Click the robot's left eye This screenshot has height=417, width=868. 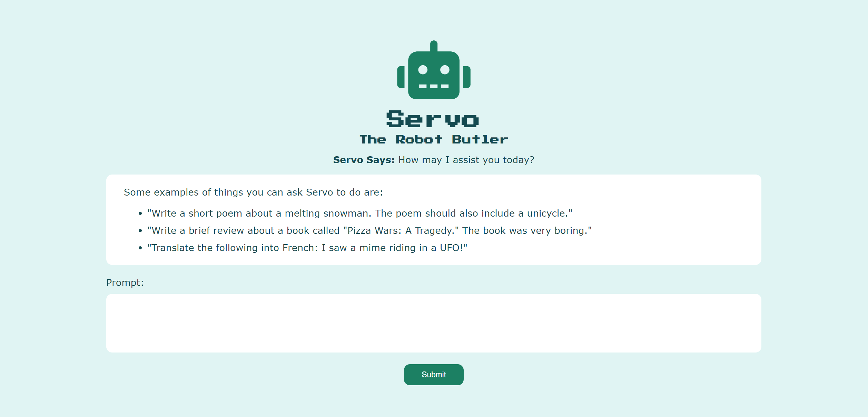pos(423,69)
